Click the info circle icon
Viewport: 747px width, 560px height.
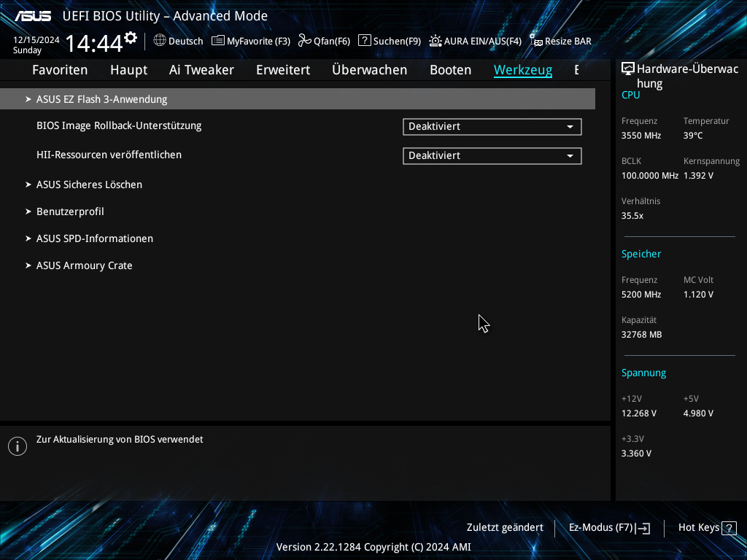pyautogui.click(x=18, y=446)
